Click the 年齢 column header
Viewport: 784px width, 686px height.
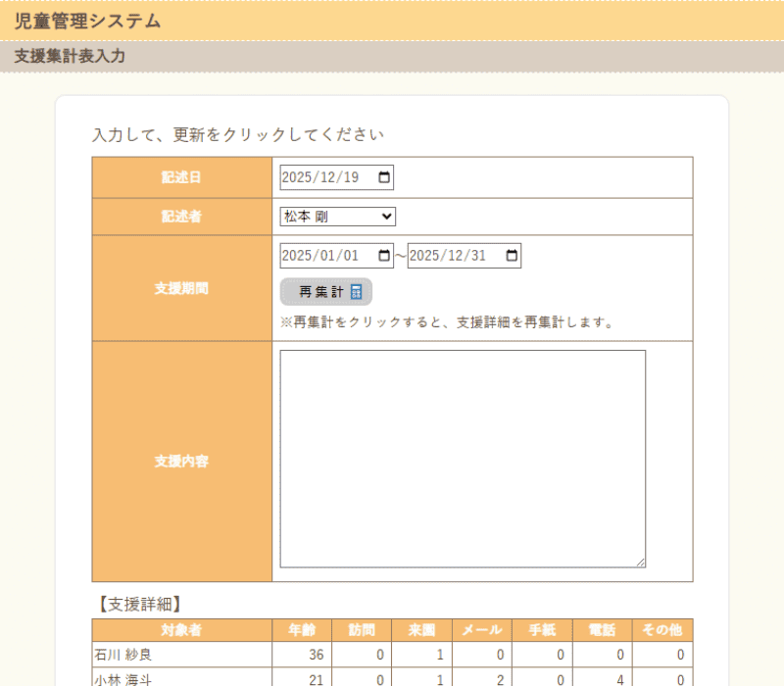[x=302, y=630]
